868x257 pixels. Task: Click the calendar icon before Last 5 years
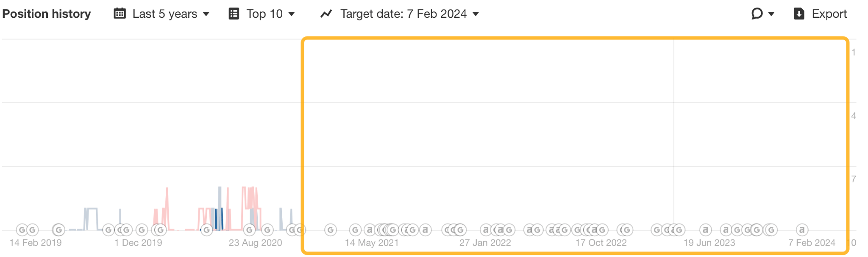point(119,13)
